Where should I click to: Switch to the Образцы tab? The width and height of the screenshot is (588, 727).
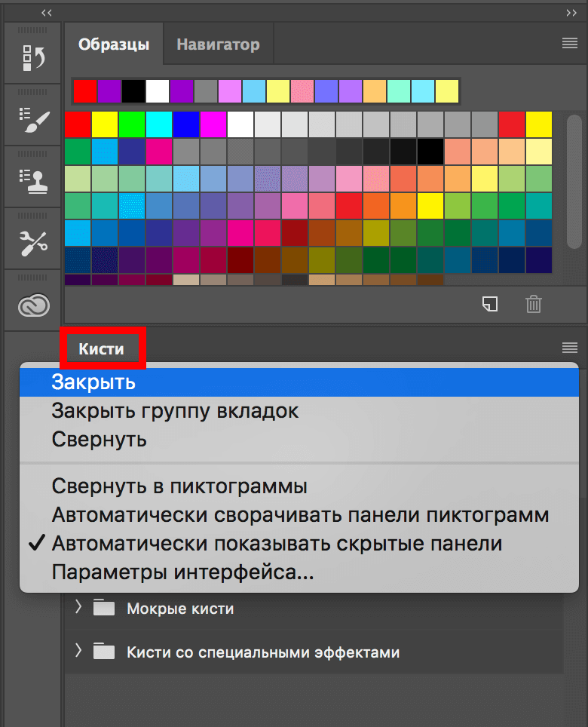[x=114, y=44]
